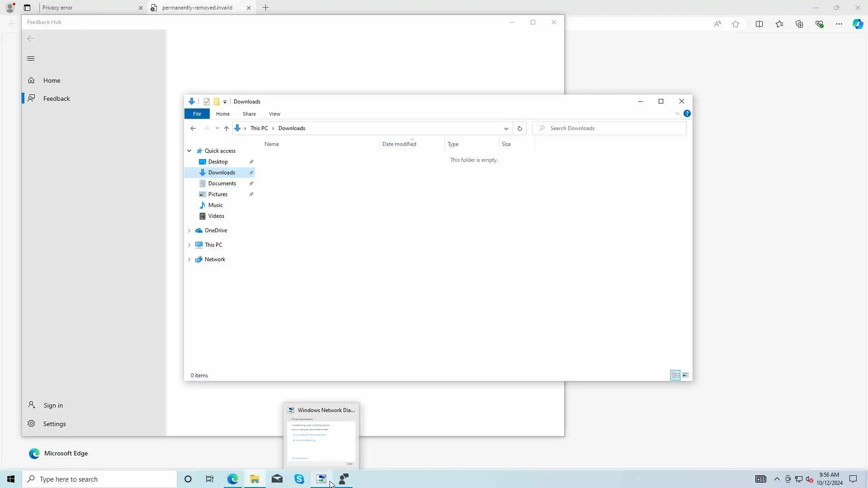Click the Properties quick access toolbar icon
868x488 pixels.
pyautogui.click(x=207, y=102)
